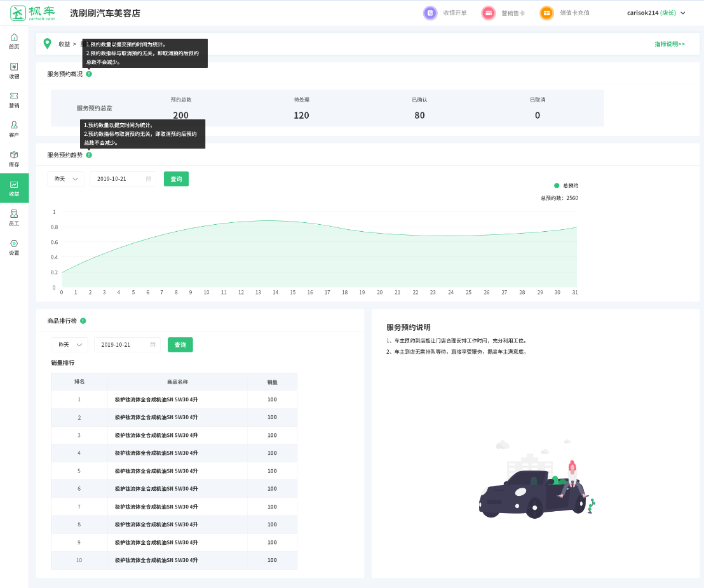Expand 昨天 dropdown in product ranking

pos(69,345)
